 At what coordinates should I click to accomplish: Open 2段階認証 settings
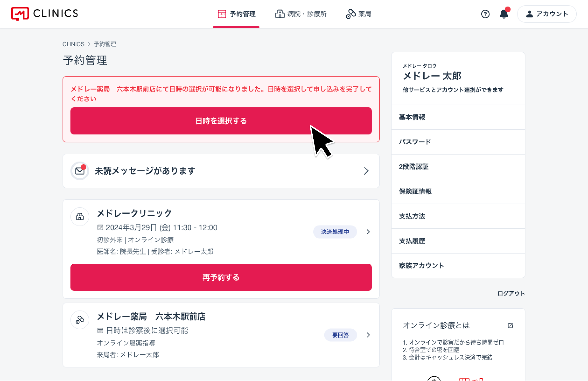click(458, 167)
